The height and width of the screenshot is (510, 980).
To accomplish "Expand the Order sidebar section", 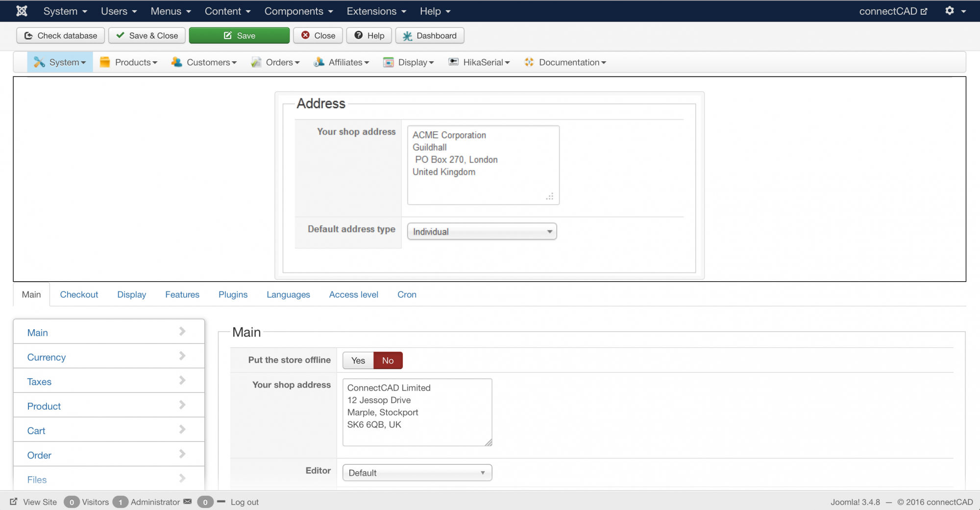I will pyautogui.click(x=109, y=455).
